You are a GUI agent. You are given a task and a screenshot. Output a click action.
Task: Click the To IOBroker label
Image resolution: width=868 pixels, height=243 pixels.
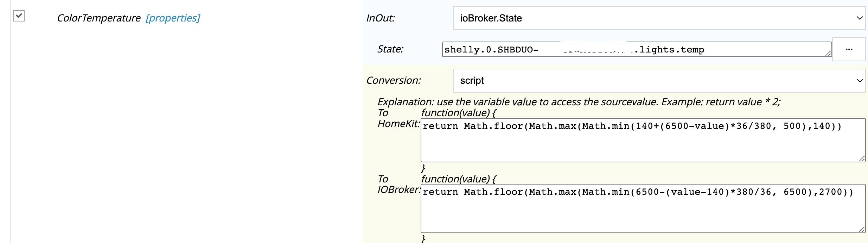click(398, 184)
